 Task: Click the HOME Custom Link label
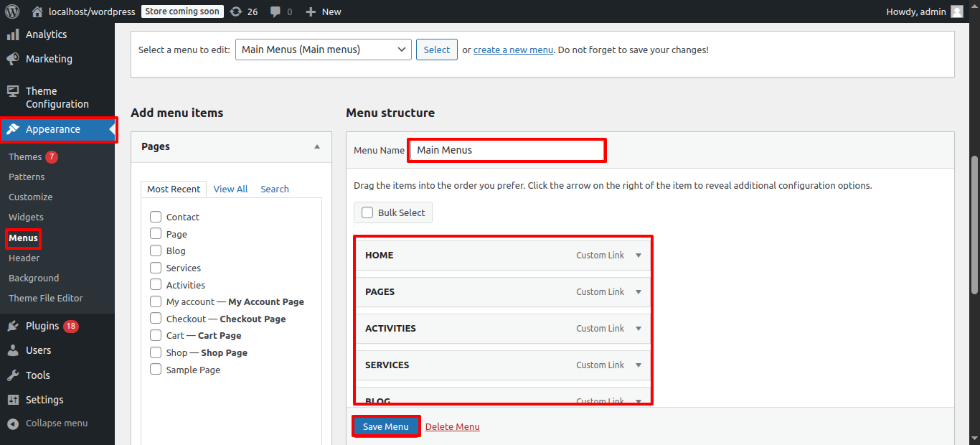[600, 256]
